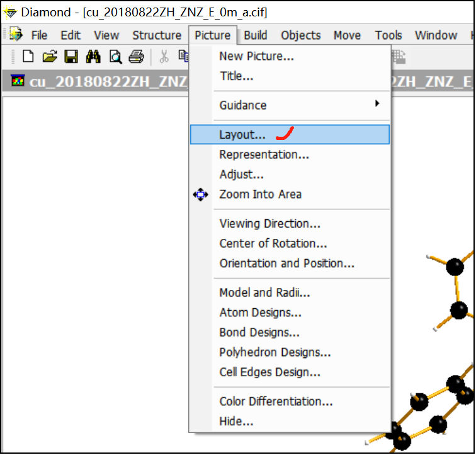Click black atom in molecular structure view
This screenshot has width=476, height=455.
point(455,267)
